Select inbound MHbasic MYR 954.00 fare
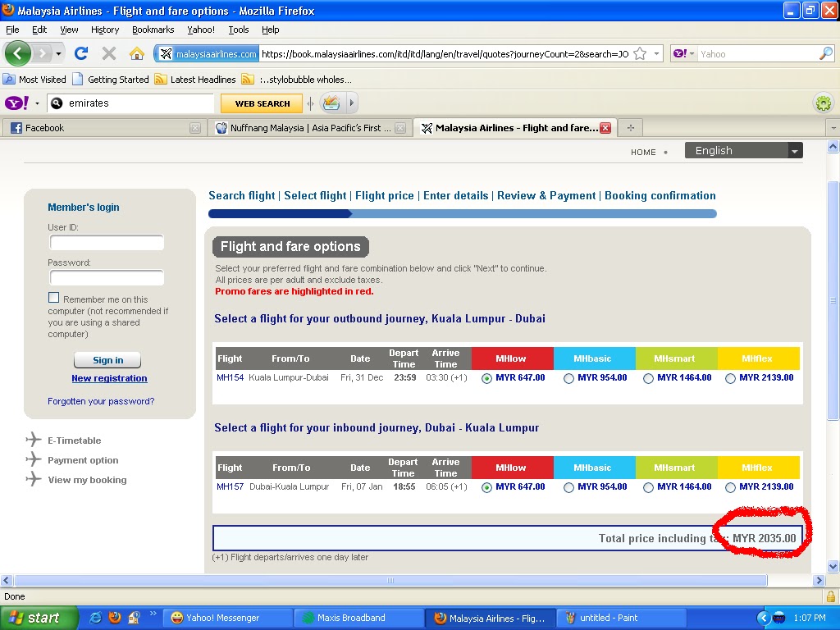Image resolution: width=840 pixels, height=630 pixels. [x=568, y=487]
